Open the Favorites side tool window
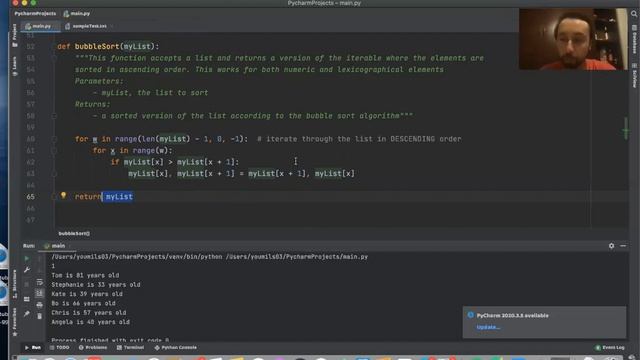 tap(15, 322)
